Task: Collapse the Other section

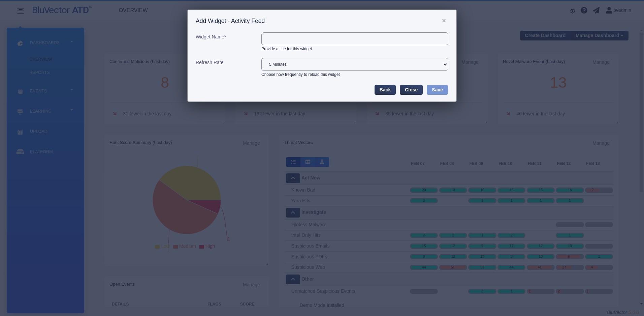Action: [293, 279]
